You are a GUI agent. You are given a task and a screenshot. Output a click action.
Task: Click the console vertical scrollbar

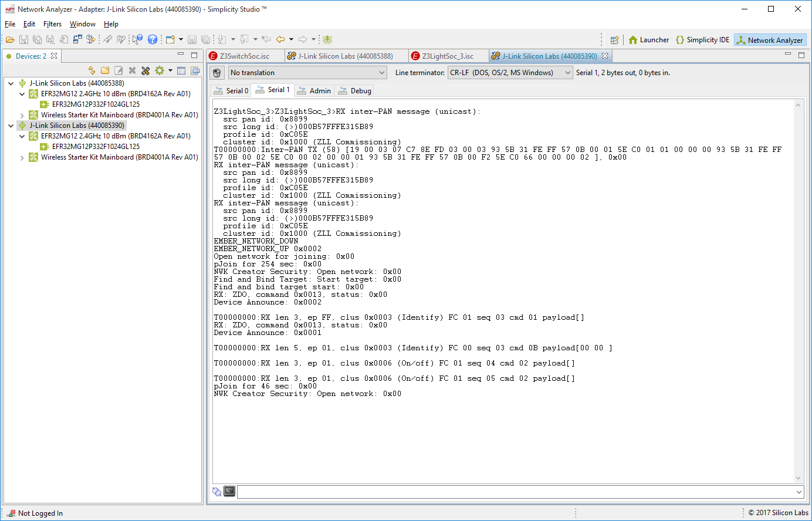click(x=798, y=291)
